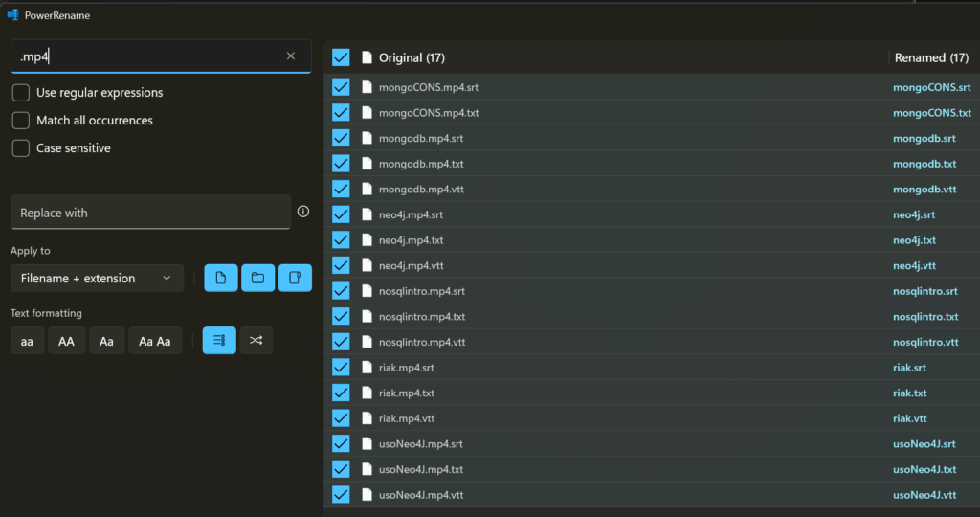
Task: Apply lowercase 'aa' text formatting
Action: pyautogui.click(x=28, y=341)
